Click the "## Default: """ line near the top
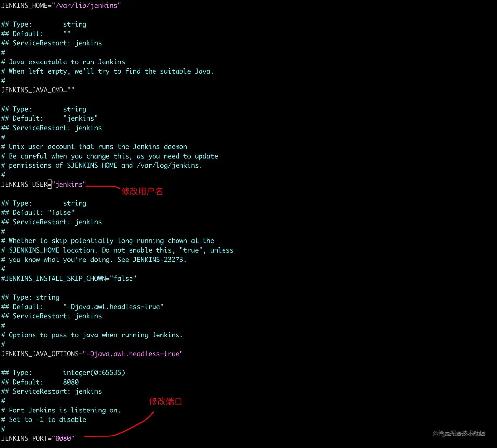This screenshot has height=448, width=497. tap(36, 34)
